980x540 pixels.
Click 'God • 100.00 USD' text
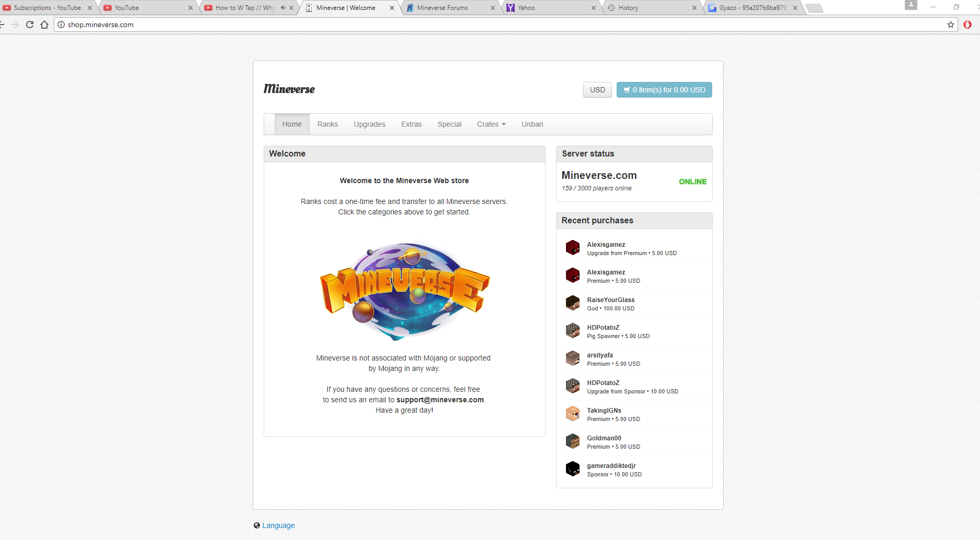click(611, 308)
